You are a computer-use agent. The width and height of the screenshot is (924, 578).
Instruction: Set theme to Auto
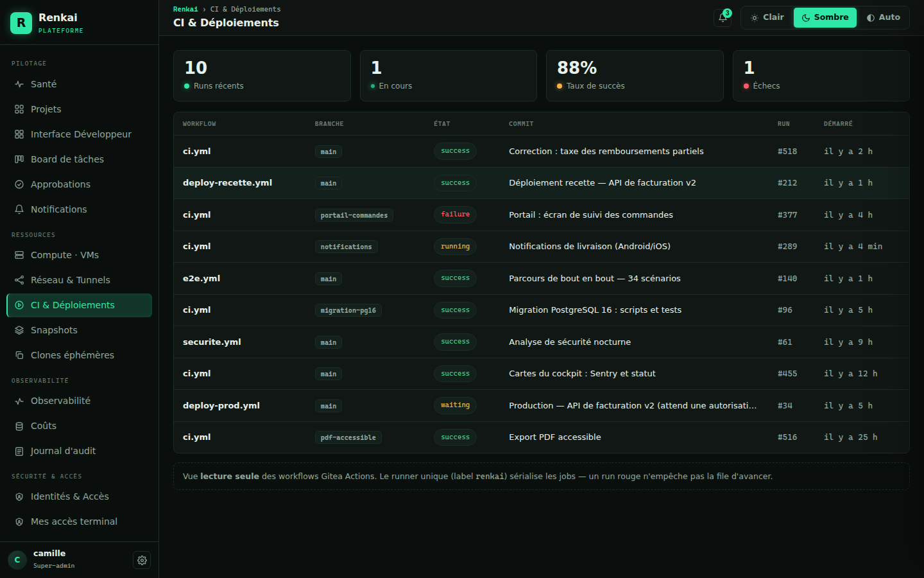883,17
